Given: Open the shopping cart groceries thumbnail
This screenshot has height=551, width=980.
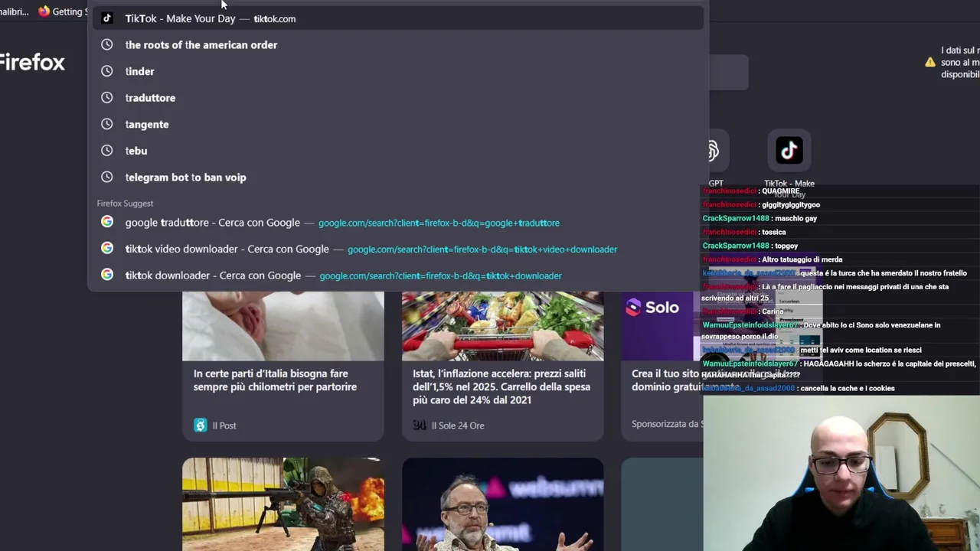Looking at the screenshot, I should click(x=503, y=326).
